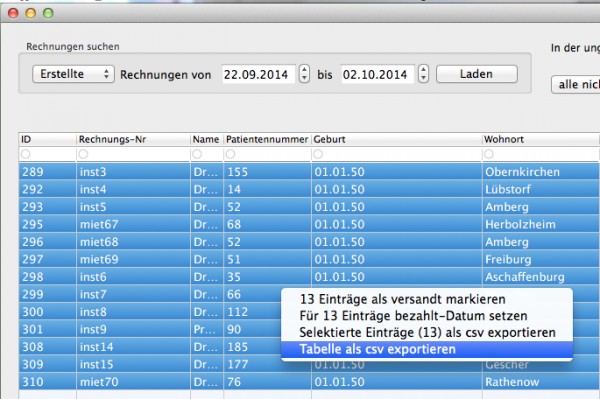Screen dimensions: 600x399
Task: Click the Wohnort cell Lübstorf
Action: (x=541, y=189)
